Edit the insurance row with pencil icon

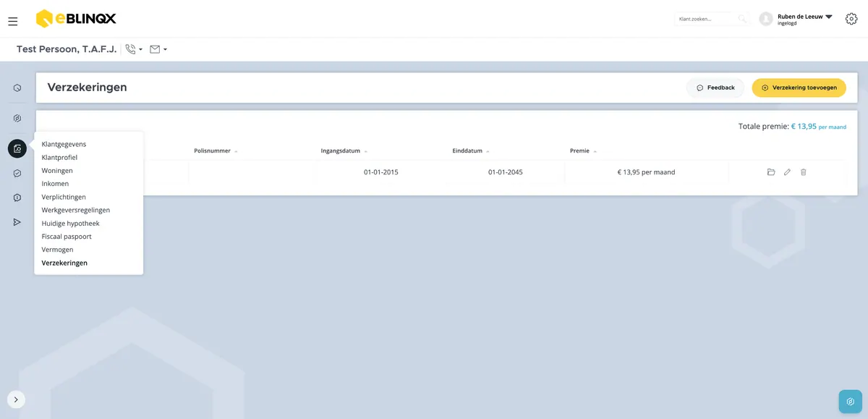point(787,172)
